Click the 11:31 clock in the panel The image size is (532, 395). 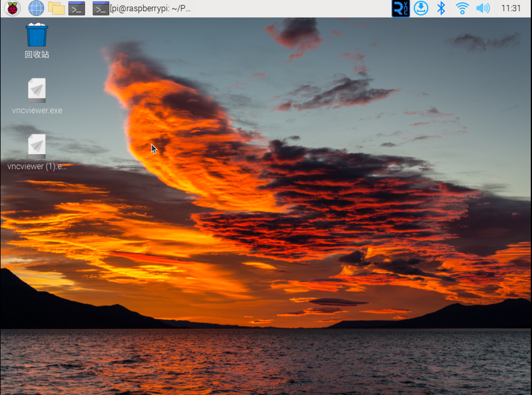[511, 8]
